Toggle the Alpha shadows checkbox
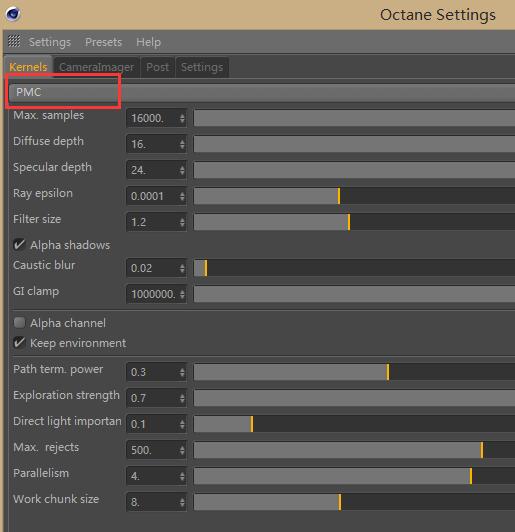The height and width of the screenshot is (532, 515). coord(19,245)
